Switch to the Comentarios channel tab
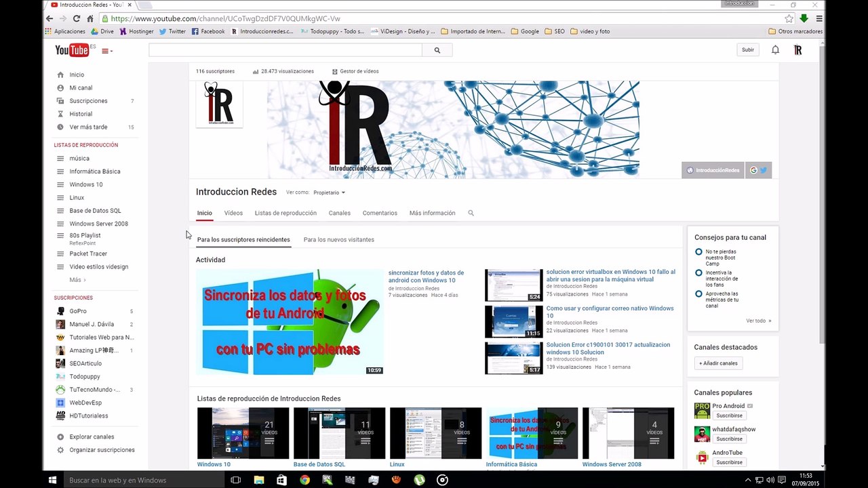The width and height of the screenshot is (868, 488). click(x=380, y=213)
